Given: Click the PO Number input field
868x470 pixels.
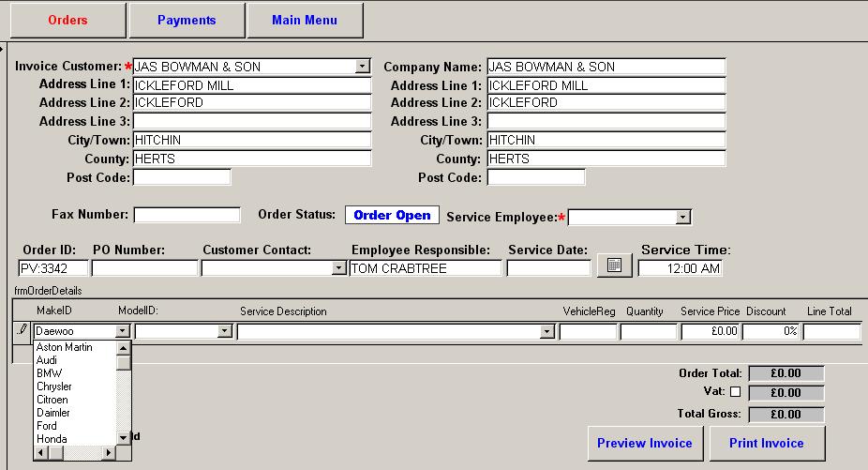Looking at the screenshot, I should click(x=144, y=268).
